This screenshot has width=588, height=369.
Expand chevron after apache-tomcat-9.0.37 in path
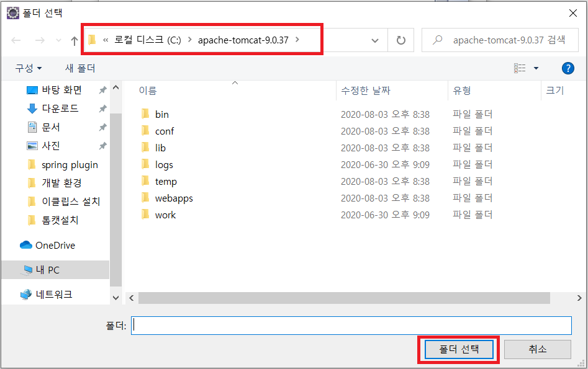coord(297,40)
